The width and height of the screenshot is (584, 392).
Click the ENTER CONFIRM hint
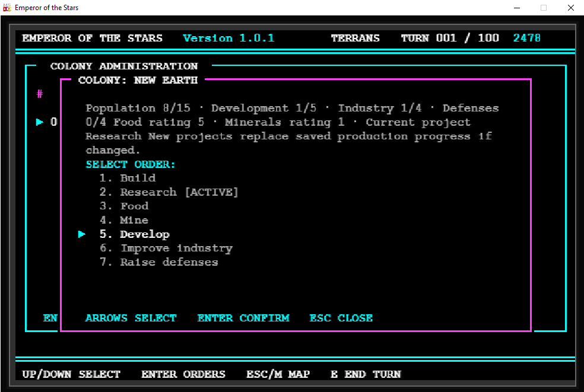click(243, 318)
